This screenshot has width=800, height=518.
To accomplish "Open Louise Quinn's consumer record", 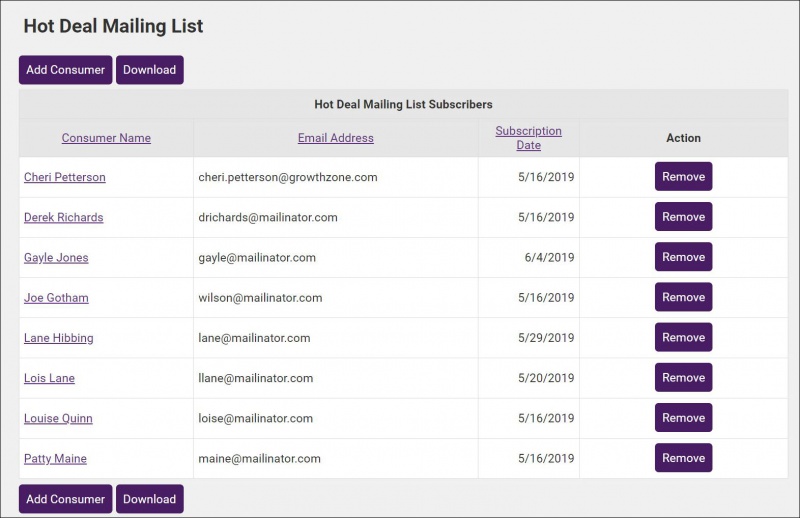I will pyautogui.click(x=58, y=418).
